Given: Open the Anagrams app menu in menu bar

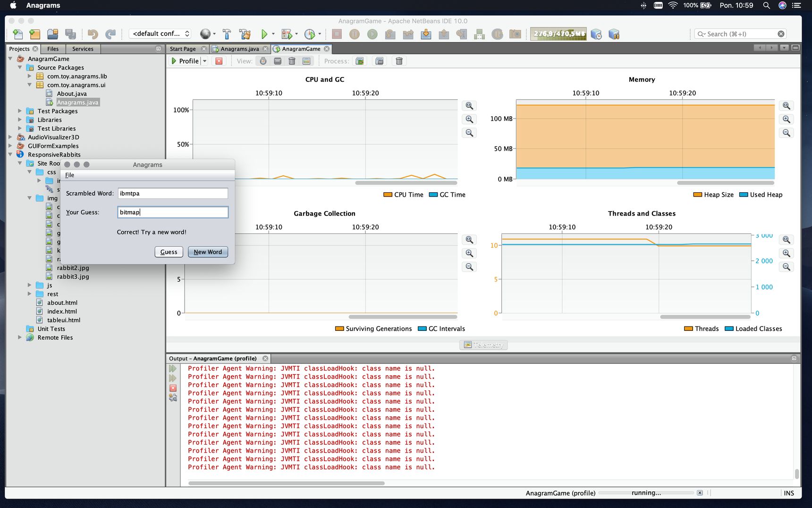Looking at the screenshot, I should point(43,5).
